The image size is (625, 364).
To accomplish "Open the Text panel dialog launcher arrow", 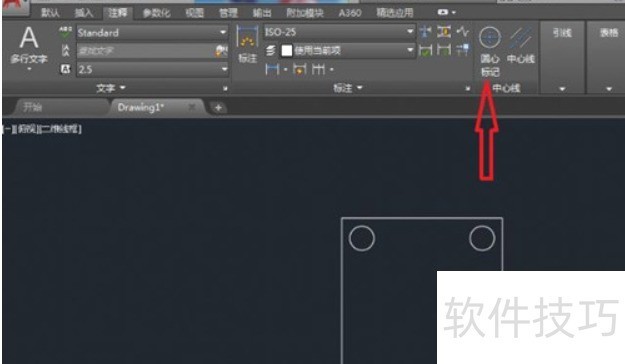I will pos(225,88).
